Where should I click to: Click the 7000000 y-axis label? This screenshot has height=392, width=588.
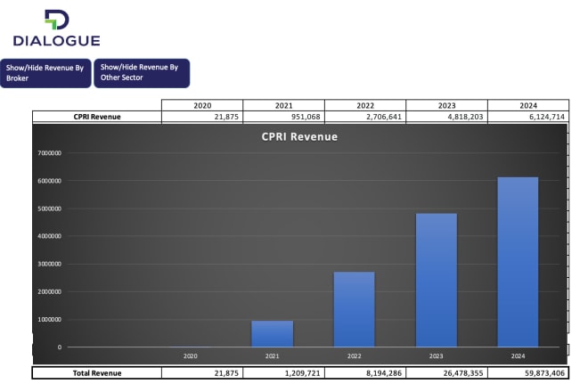click(x=50, y=153)
